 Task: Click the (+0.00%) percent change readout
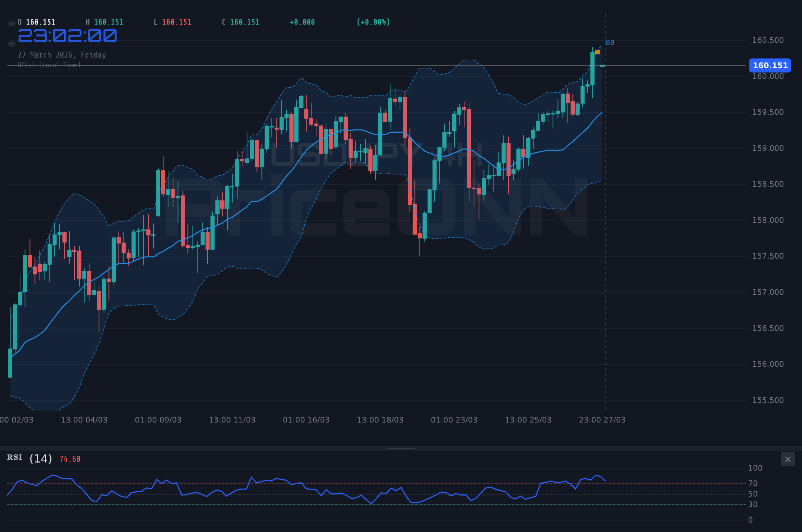[x=373, y=22]
